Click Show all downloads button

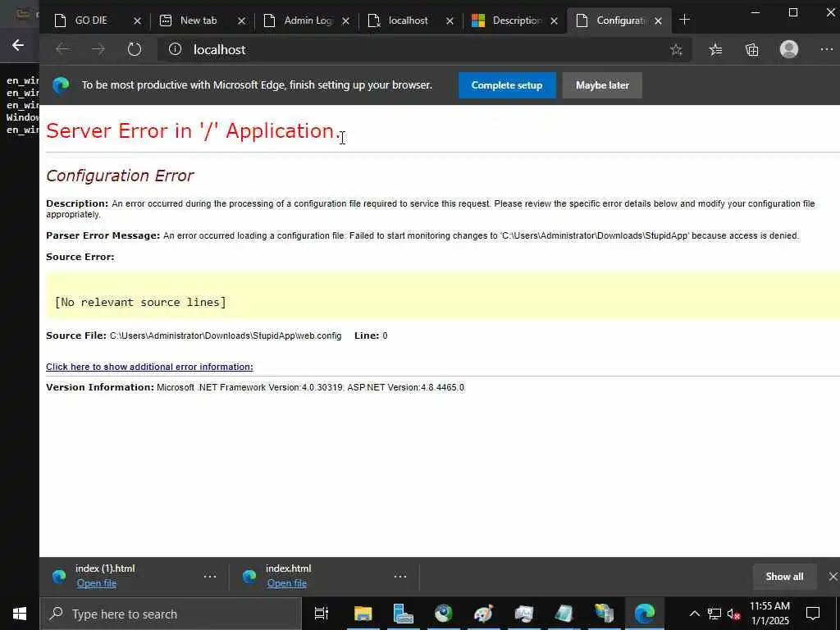[784, 577]
